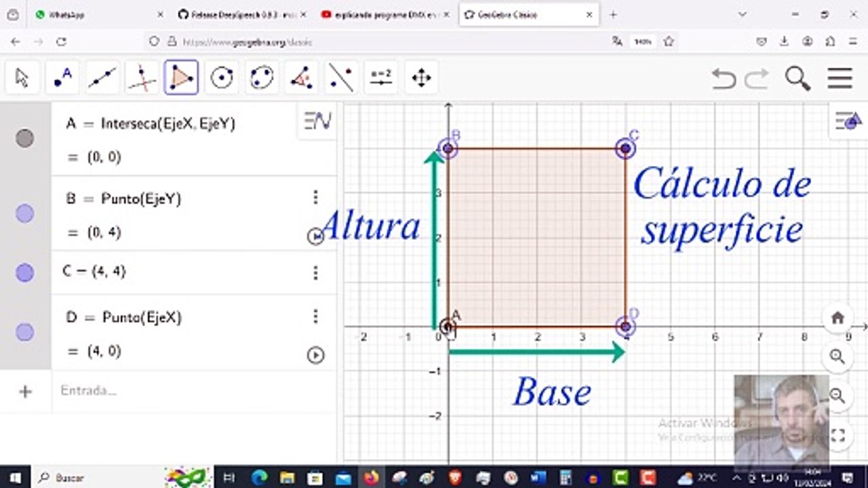This screenshot has width=868, height=488.
Task: Show hidden system tray icons
Action: tap(737, 477)
